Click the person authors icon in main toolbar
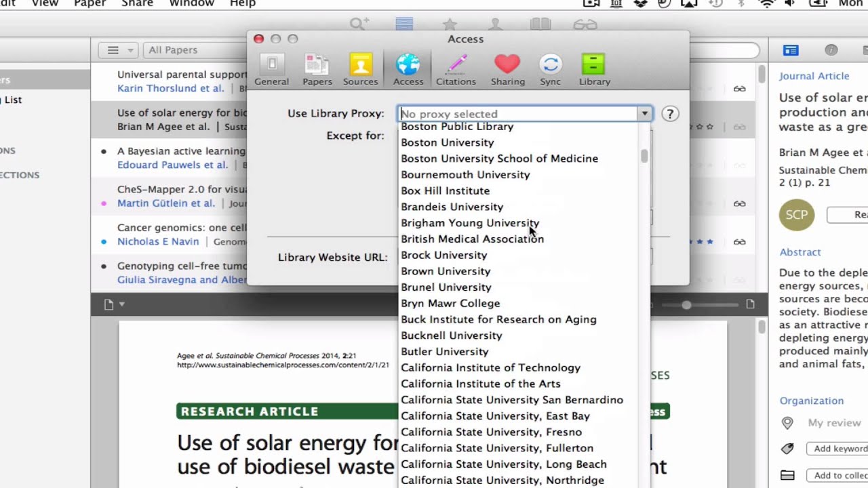This screenshot has height=488, width=868. coord(496,25)
